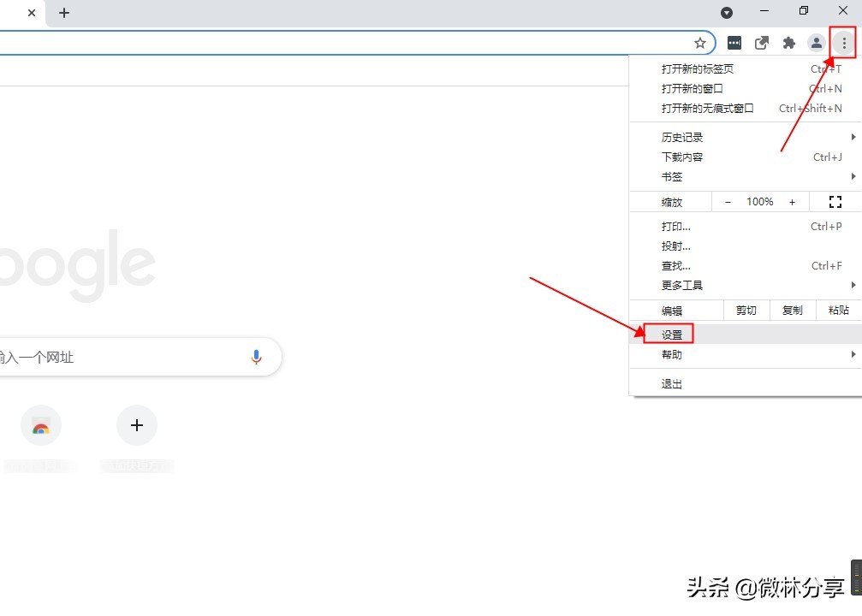Decrease zoom with the − button

click(728, 201)
